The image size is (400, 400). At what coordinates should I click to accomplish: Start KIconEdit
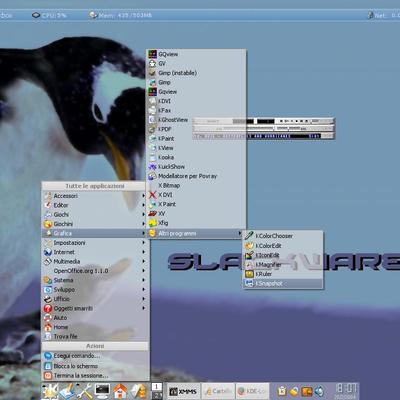[x=283, y=255]
